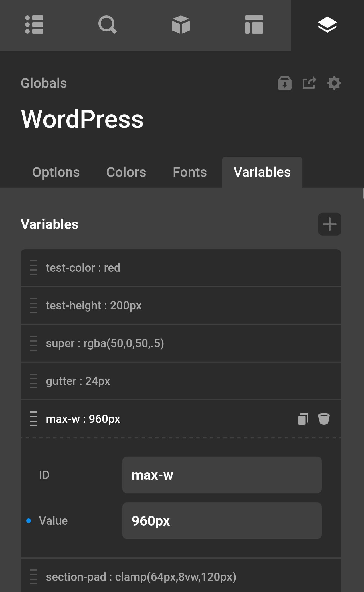Click the Globals breadcrumb label

(x=44, y=83)
